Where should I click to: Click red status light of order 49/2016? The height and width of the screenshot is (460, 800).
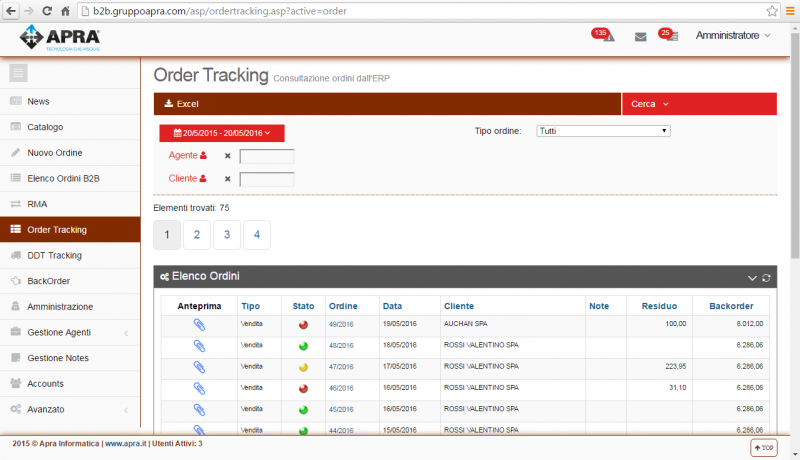click(x=303, y=324)
